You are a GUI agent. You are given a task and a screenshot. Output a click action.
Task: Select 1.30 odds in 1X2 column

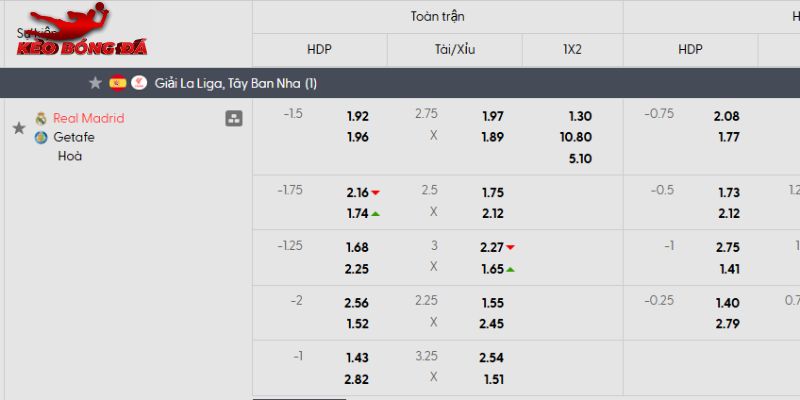tap(579, 116)
